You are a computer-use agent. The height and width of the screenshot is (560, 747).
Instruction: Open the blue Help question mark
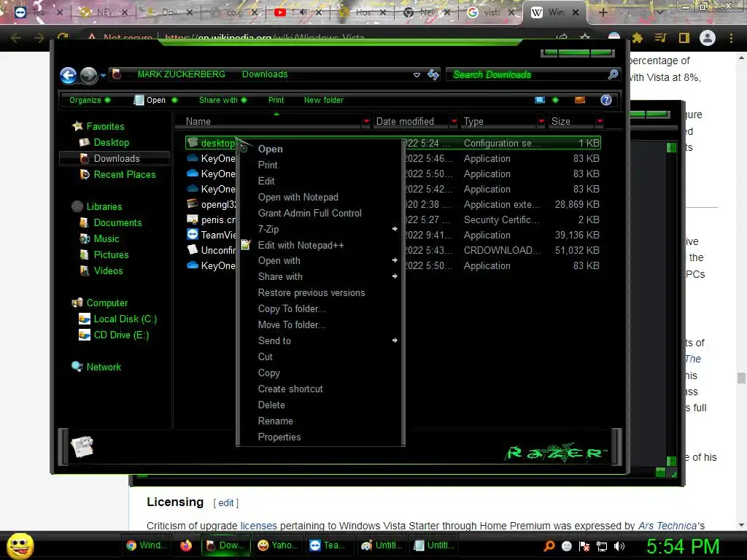[x=606, y=100]
